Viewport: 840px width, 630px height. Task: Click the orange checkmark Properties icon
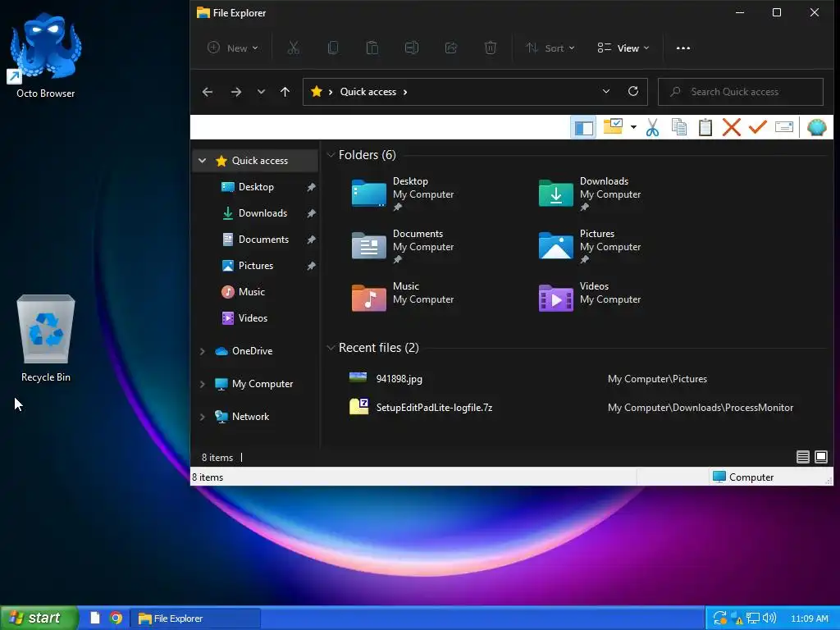click(x=757, y=127)
